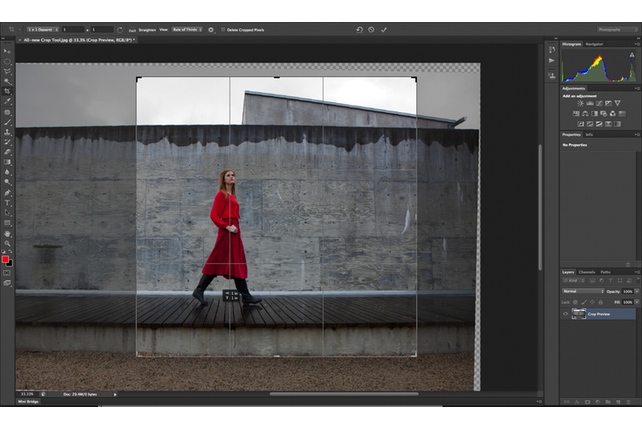Screen dimensions: 642x428
Task: Switch to the Info tab
Action: (x=589, y=134)
